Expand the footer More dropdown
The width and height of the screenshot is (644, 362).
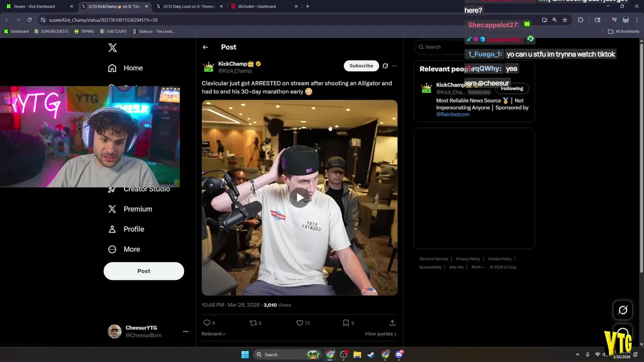[x=478, y=267]
